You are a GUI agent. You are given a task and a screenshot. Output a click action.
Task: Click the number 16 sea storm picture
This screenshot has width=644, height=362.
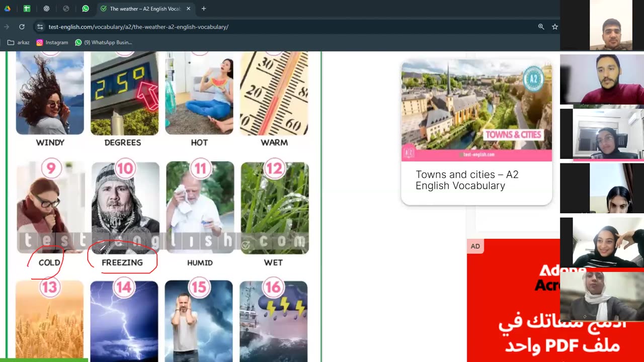[x=273, y=321]
